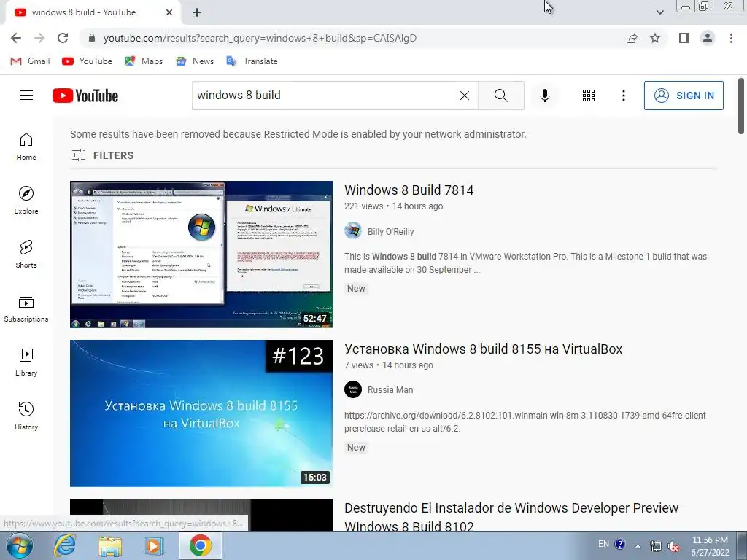Image resolution: width=747 pixels, height=560 pixels.
Task: Open the YouTube apps grid
Action: pos(589,96)
